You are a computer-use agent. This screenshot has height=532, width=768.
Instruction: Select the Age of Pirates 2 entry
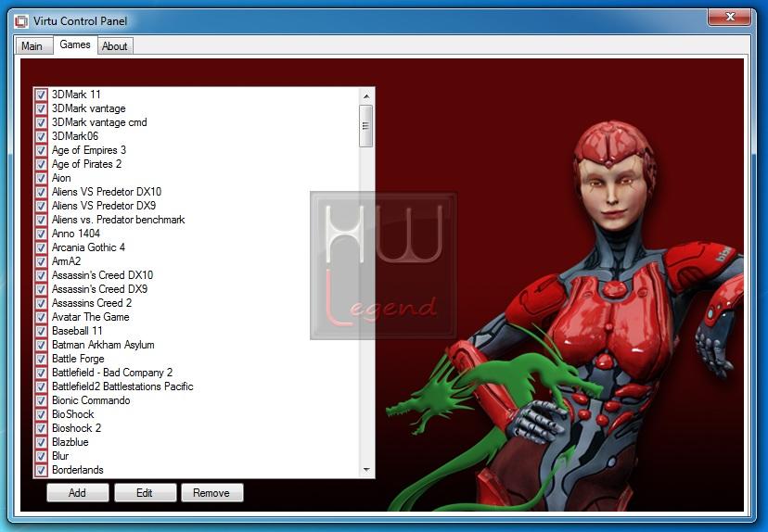pos(86,164)
